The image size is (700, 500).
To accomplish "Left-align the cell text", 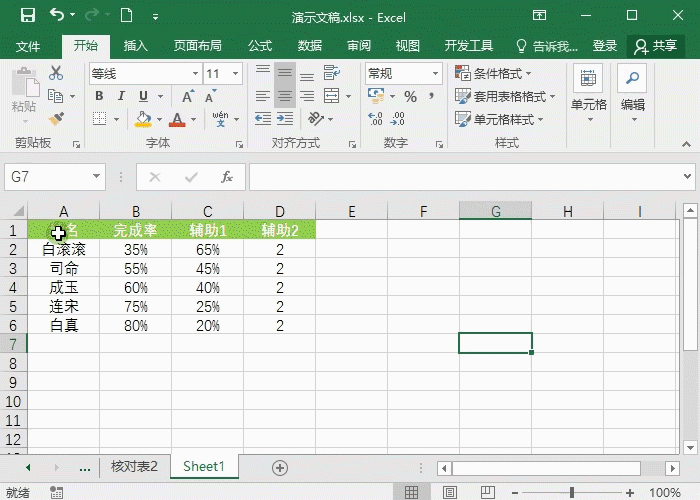I will 262,96.
